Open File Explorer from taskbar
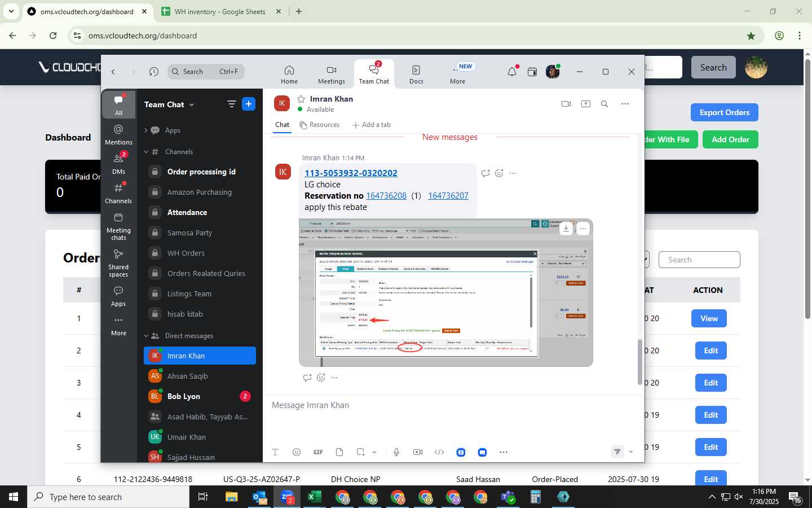Viewport: 812px width, 508px height. [232, 497]
